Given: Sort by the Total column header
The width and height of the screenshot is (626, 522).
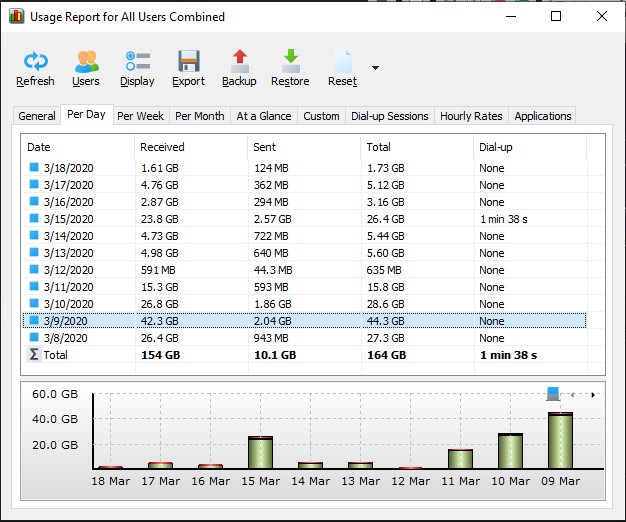Looking at the screenshot, I should tap(417, 147).
